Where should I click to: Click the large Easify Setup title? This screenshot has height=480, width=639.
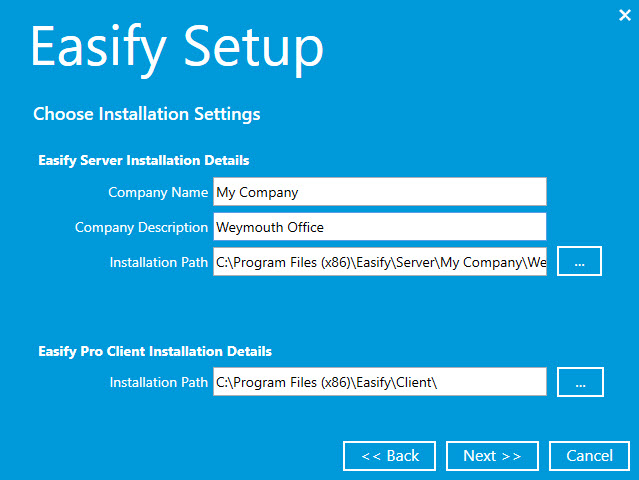click(x=177, y=47)
